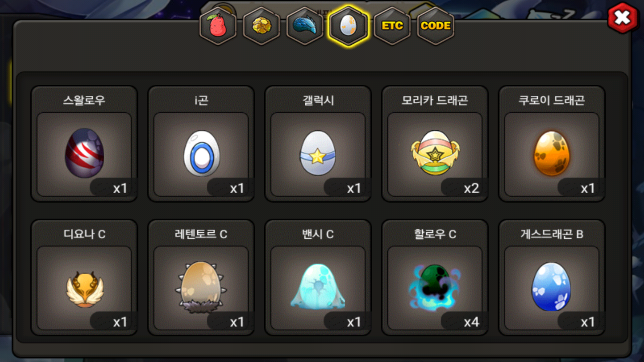Viewport: 644px width, 362px height.
Task: Tap the 쿠로이 드래곤 orange egg
Action: pos(552,153)
